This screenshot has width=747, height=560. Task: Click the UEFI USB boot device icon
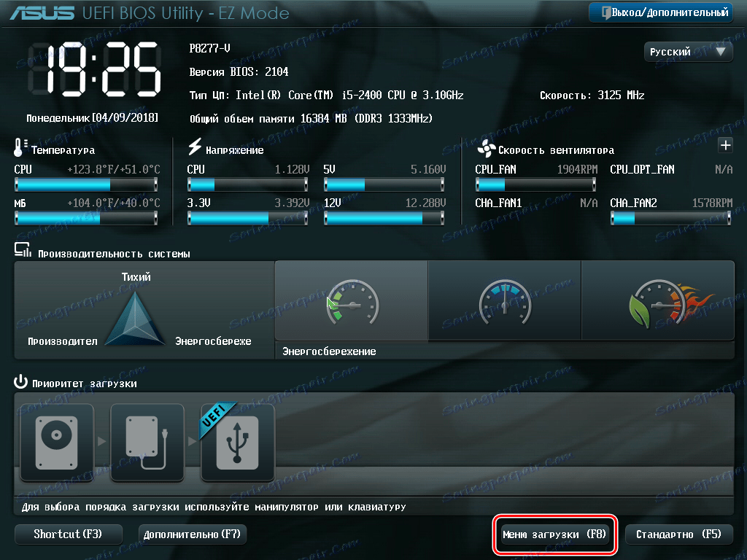point(238,443)
